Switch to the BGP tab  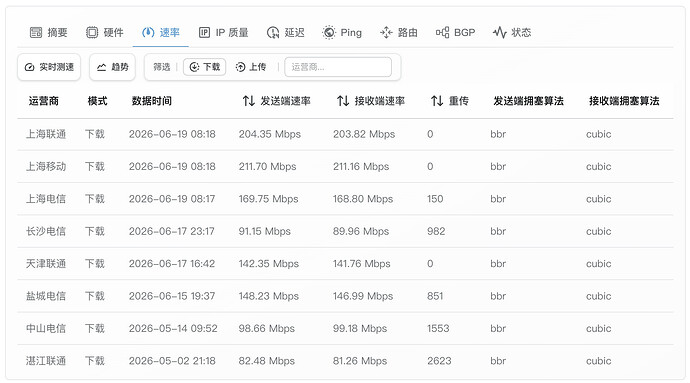tap(455, 32)
